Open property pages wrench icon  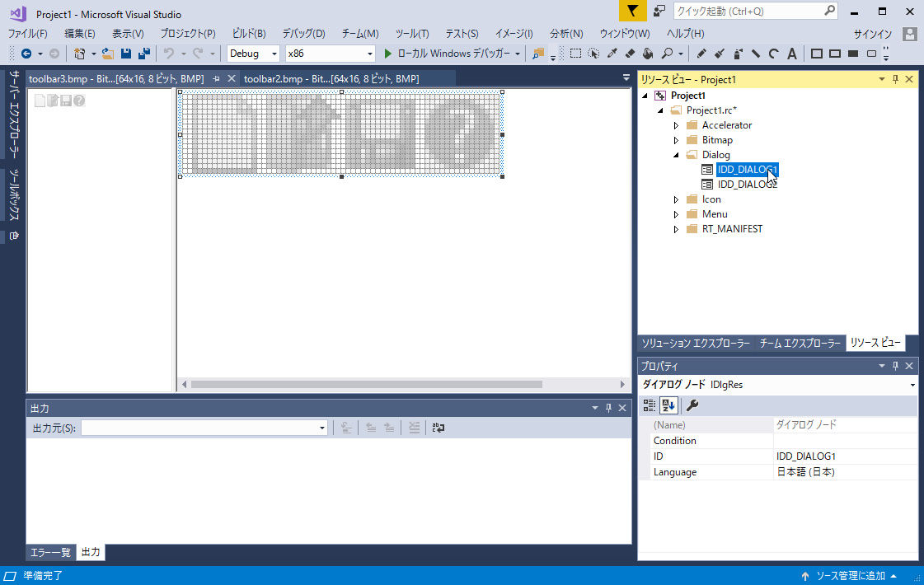692,405
